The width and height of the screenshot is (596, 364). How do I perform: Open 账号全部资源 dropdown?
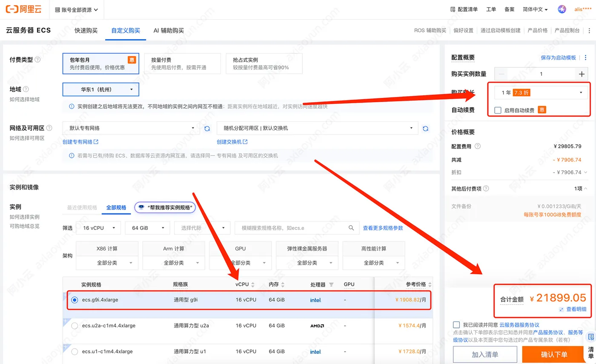pos(77,9)
